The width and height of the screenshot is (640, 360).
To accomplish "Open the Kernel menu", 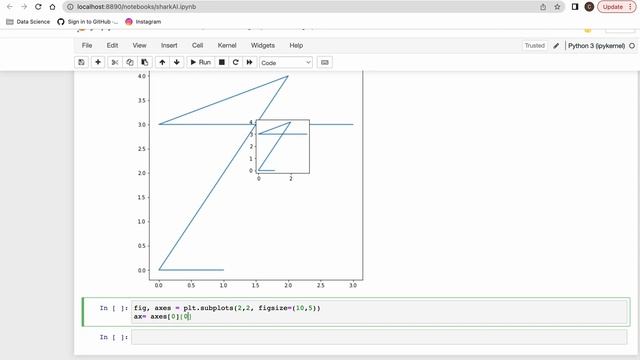I will click(x=227, y=45).
